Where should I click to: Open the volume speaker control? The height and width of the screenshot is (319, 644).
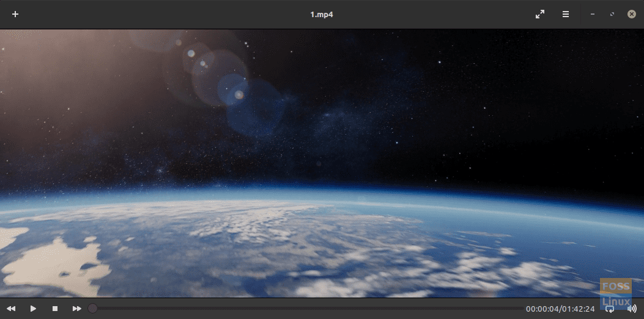pos(632,309)
